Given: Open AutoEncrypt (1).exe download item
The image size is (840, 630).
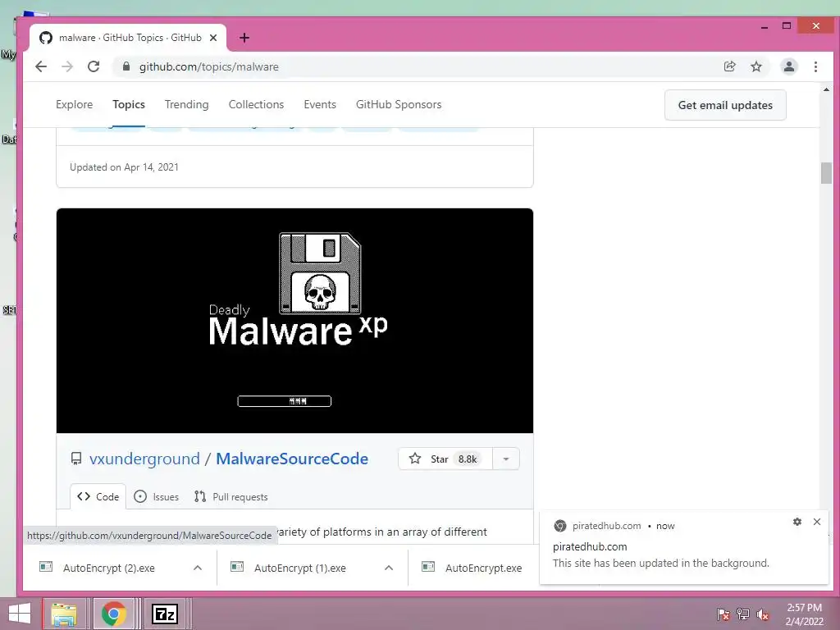Looking at the screenshot, I should click(300, 568).
